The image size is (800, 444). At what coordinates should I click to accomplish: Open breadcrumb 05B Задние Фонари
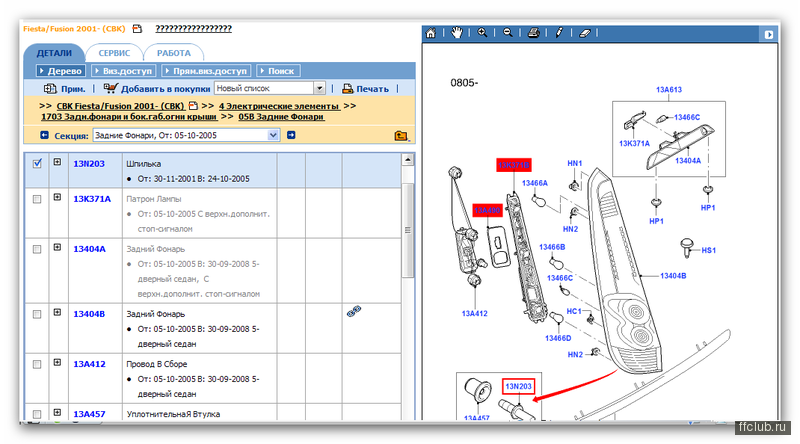pos(281,117)
